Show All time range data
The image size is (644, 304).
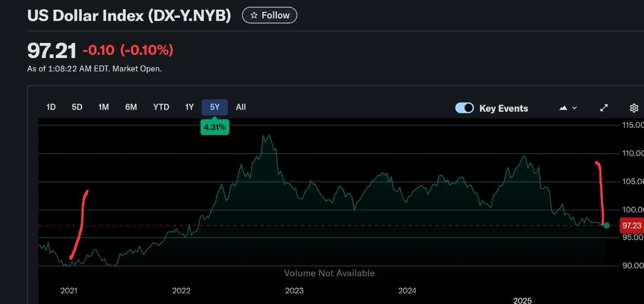[241, 107]
